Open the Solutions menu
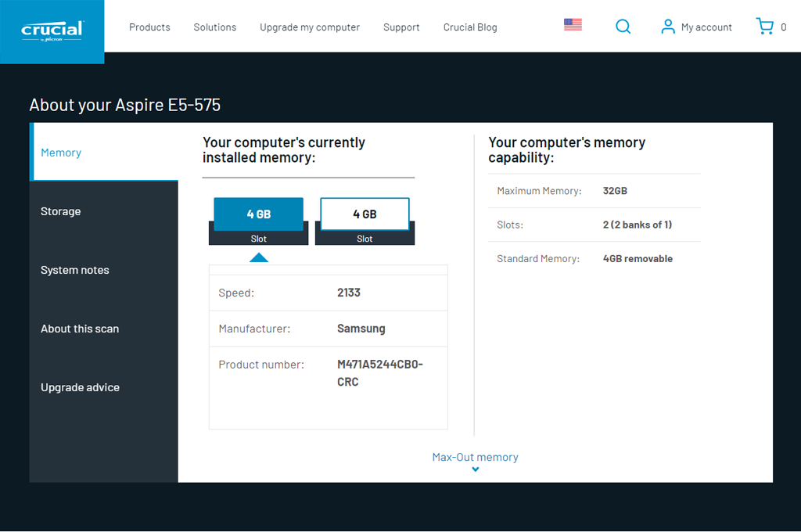This screenshot has height=532, width=801. pos(214,27)
